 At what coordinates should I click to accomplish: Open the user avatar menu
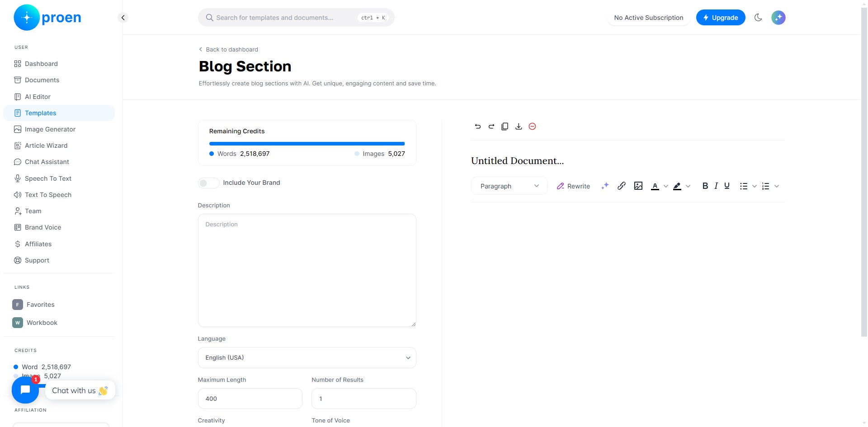click(778, 18)
